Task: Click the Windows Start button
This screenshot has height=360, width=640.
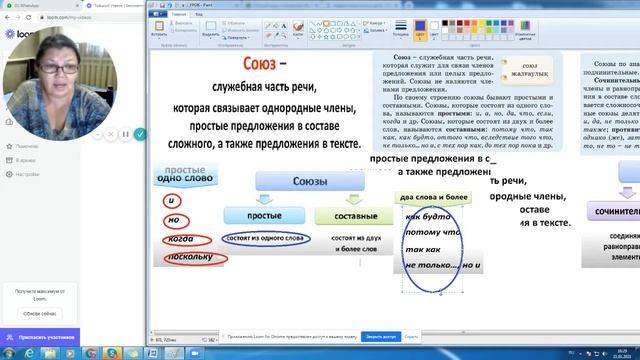Action: tap(8, 353)
